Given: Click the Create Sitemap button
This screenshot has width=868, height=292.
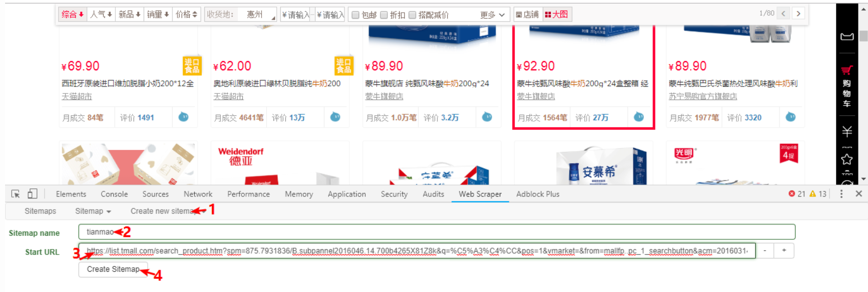Looking at the screenshot, I should [113, 269].
